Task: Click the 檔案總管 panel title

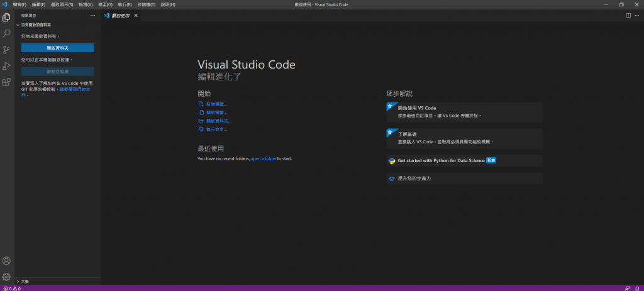Action: 29,16
